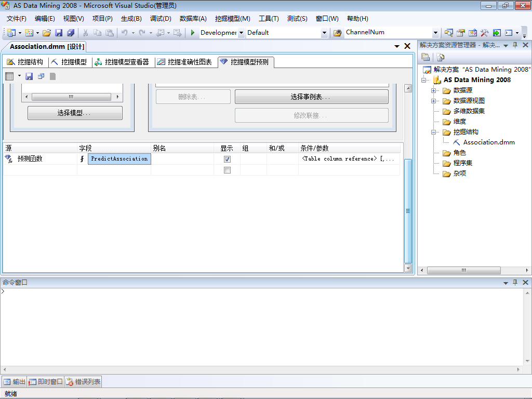This screenshot has width=532, height=399.
Task: Click the Table column reference criteria cell
Action: [348, 159]
